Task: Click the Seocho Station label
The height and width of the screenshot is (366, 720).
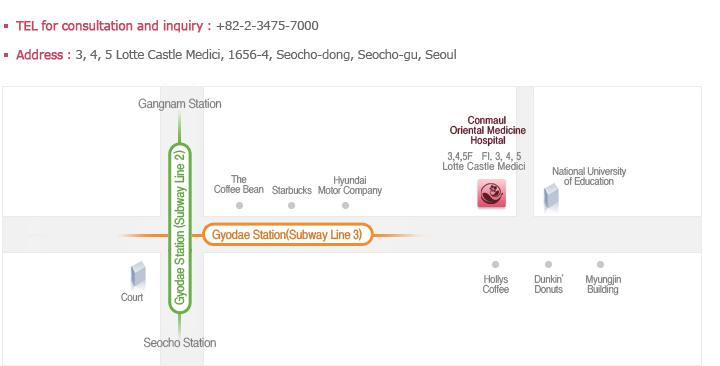Action: 180,343
